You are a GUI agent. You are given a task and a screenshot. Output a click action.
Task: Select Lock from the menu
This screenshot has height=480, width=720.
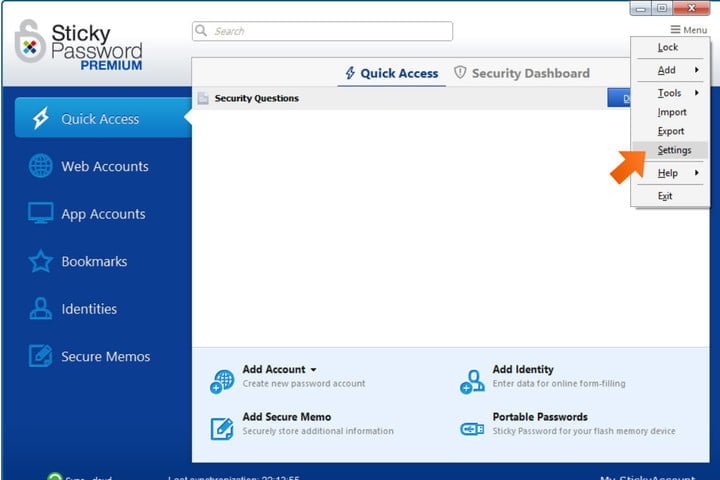click(x=670, y=47)
